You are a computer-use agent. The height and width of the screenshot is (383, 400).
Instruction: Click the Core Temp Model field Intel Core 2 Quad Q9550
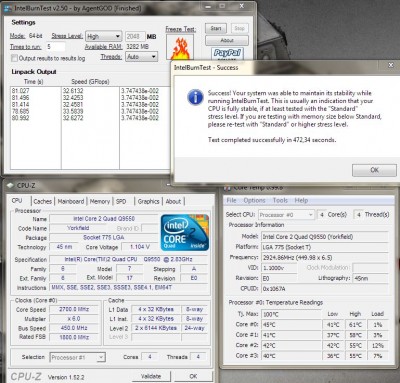[324, 237]
